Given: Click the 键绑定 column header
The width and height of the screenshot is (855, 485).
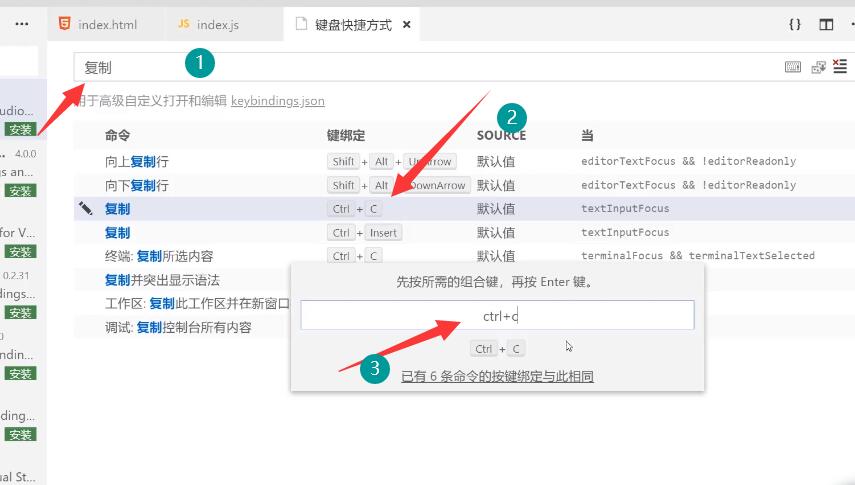Looking at the screenshot, I should click(346, 135).
